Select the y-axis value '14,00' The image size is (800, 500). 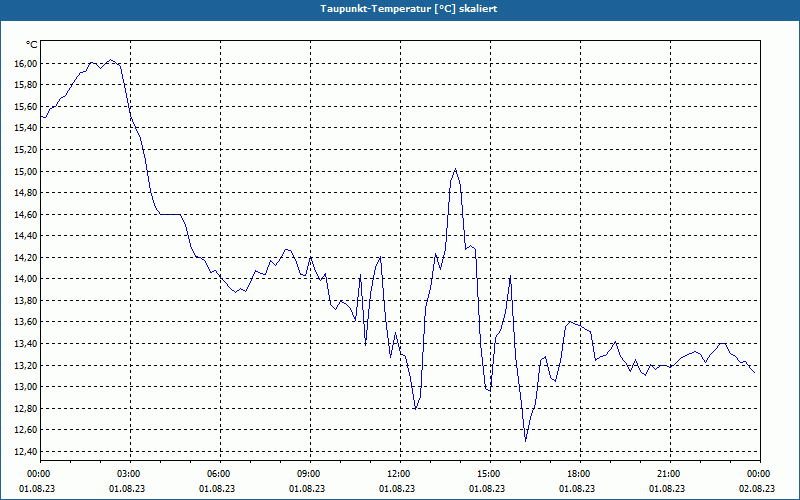click(x=28, y=279)
